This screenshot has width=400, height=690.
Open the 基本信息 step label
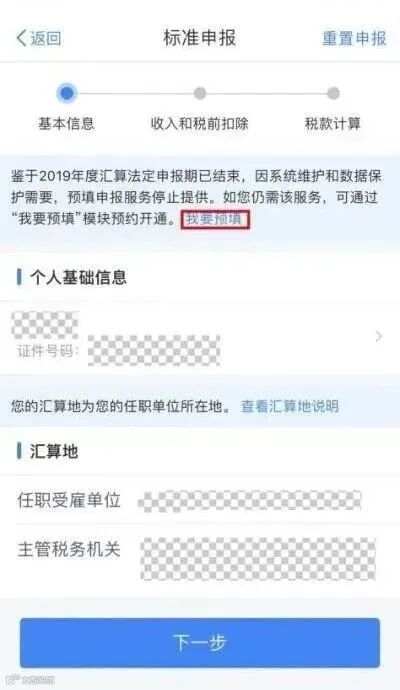coord(66,123)
